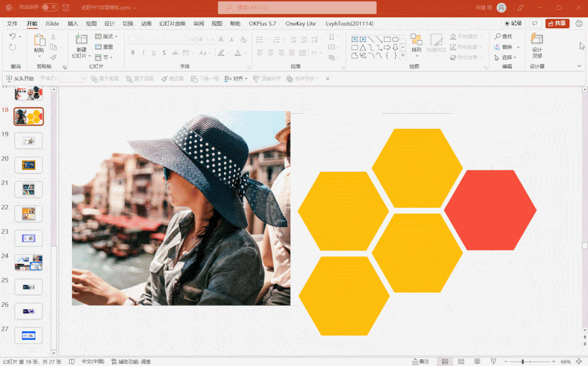
Task: Collapse the ribbon with the chevron
Action: [579, 66]
